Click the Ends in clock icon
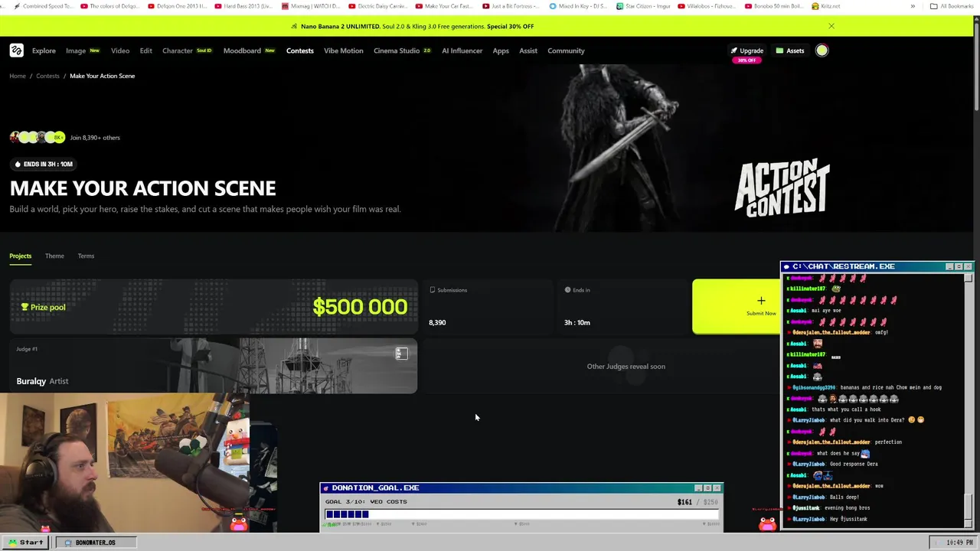 [x=567, y=290]
